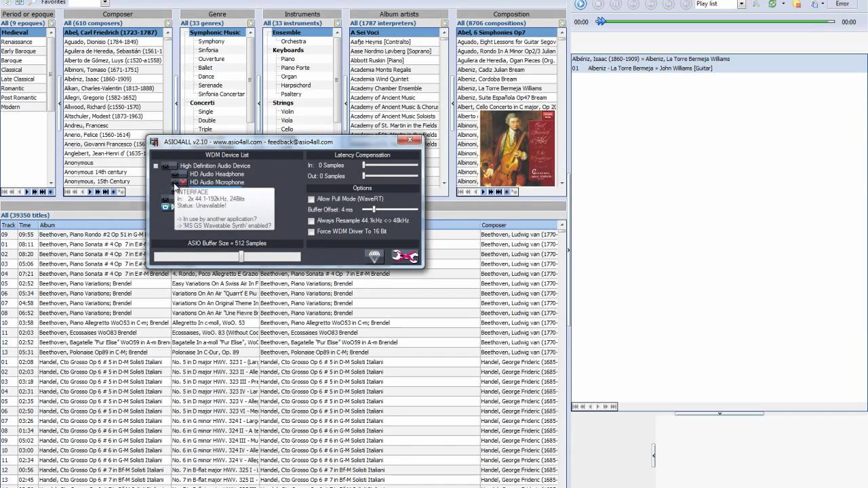Select Albinoni, Tomaso (1671-1751) composer
This screenshot has height=488, width=868.
point(113,70)
